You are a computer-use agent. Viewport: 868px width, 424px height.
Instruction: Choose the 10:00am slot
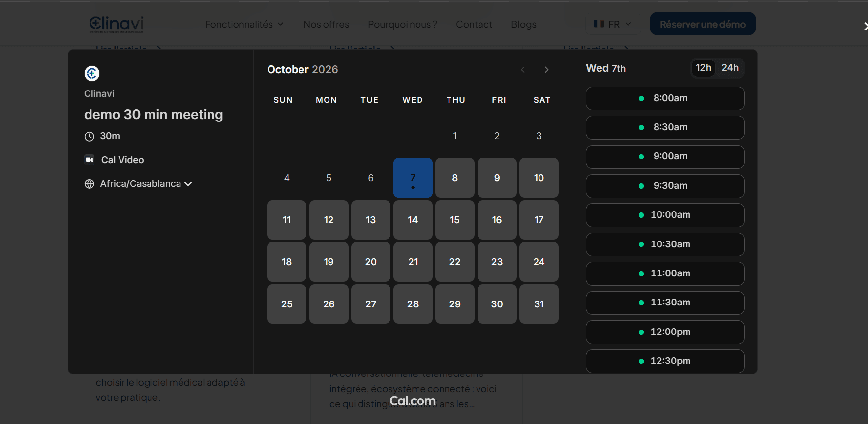pos(665,215)
